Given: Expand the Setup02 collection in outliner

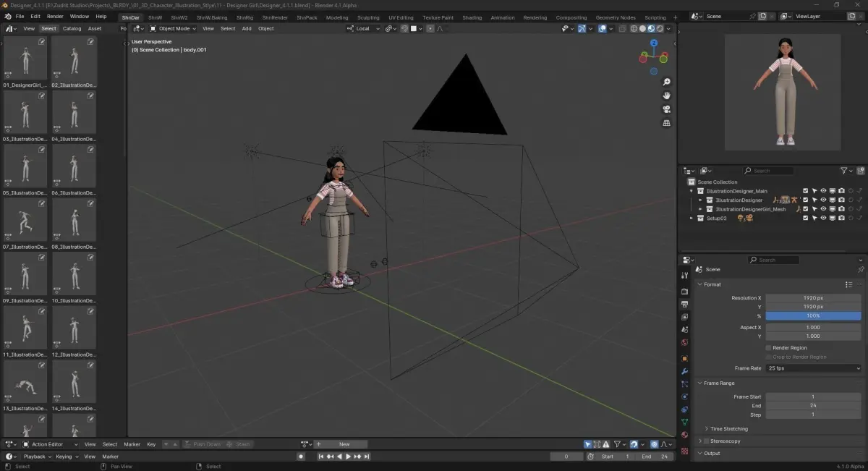Looking at the screenshot, I should 692,218.
